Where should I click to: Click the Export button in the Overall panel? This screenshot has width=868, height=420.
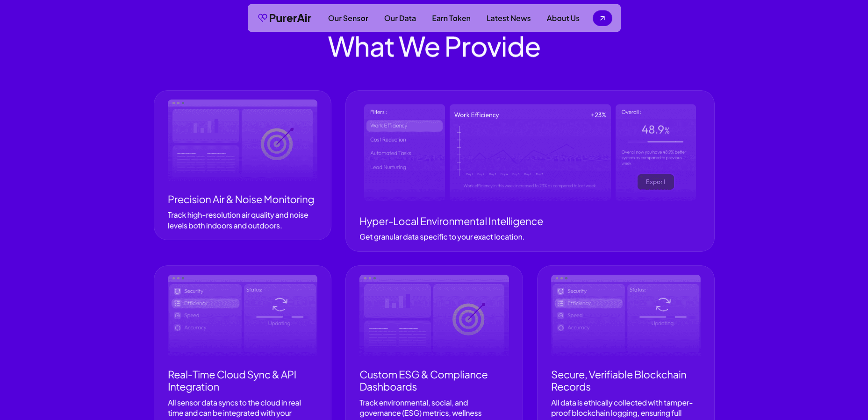tap(656, 182)
